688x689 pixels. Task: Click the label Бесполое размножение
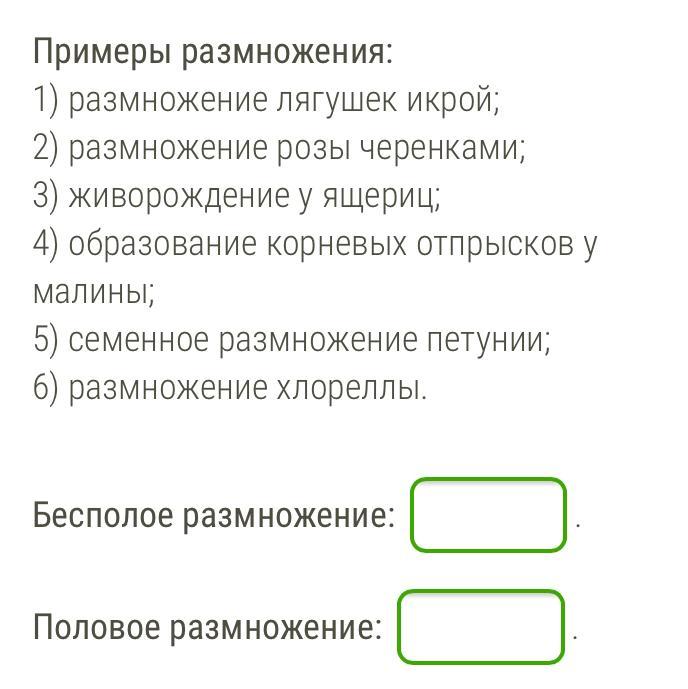click(x=214, y=517)
